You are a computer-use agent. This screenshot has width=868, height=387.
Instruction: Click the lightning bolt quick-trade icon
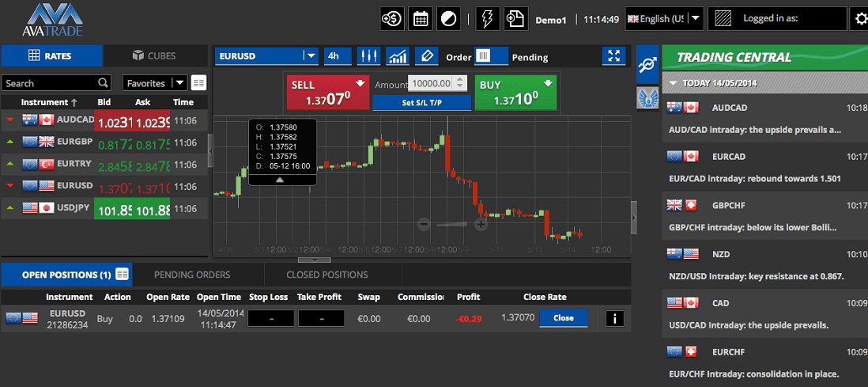486,18
